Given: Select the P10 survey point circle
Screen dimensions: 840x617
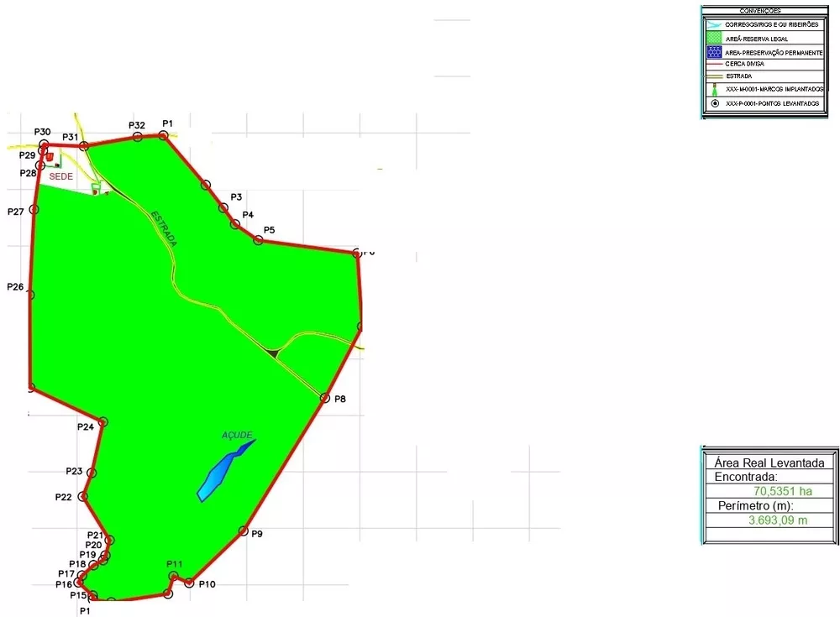Looking at the screenshot, I should pos(190,583).
